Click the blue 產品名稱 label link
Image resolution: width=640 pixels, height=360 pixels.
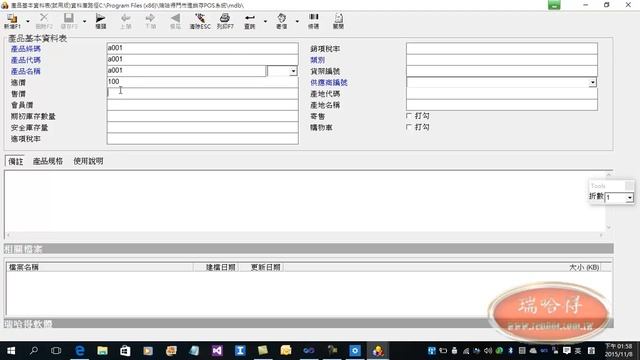click(26, 71)
